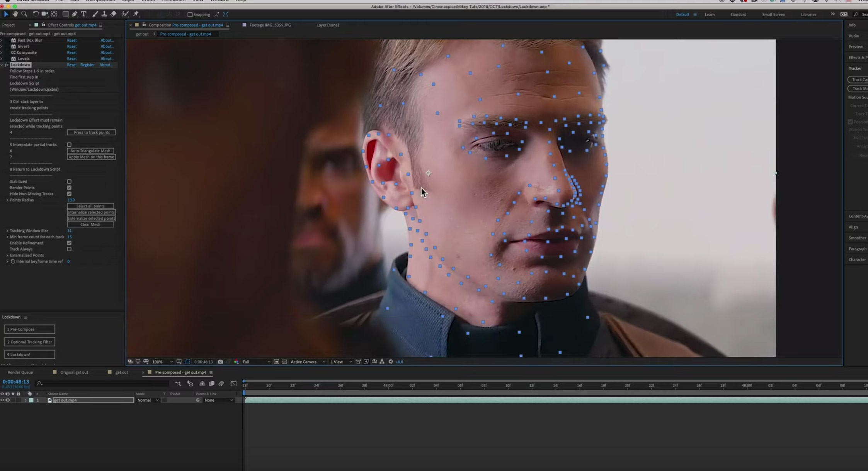Viewport: 868px width, 471px height.
Task: Select the Pen tool
Action: coord(75,14)
